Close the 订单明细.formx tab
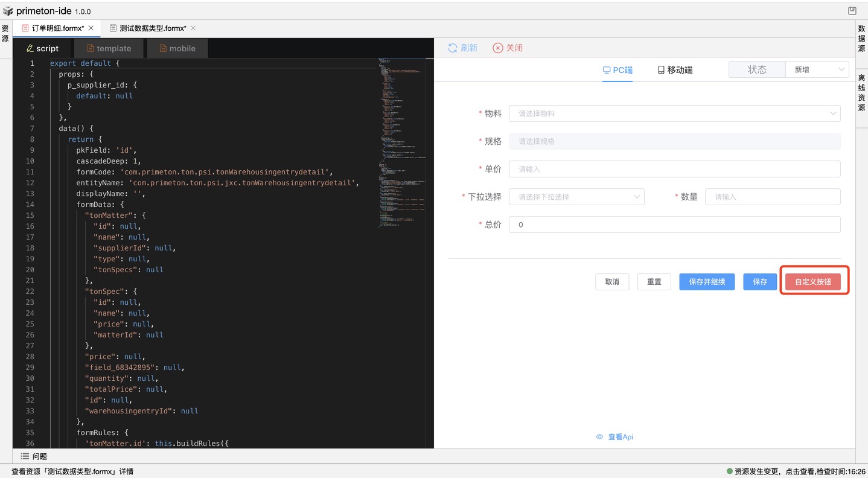Viewport: 868px width, 478px height. pyautogui.click(x=91, y=28)
